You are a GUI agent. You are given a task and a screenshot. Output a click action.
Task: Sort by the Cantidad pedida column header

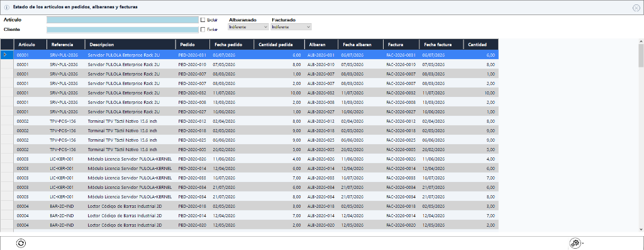pyautogui.click(x=279, y=45)
